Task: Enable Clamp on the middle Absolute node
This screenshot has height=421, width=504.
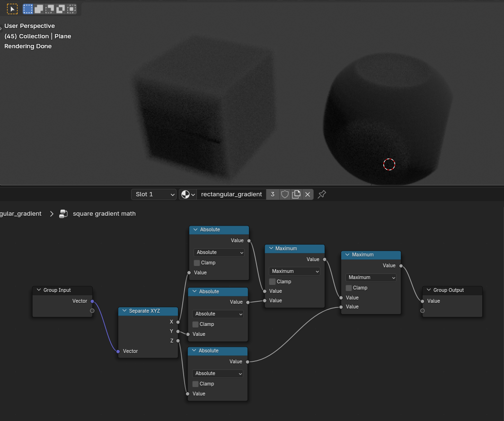Action: click(195, 325)
